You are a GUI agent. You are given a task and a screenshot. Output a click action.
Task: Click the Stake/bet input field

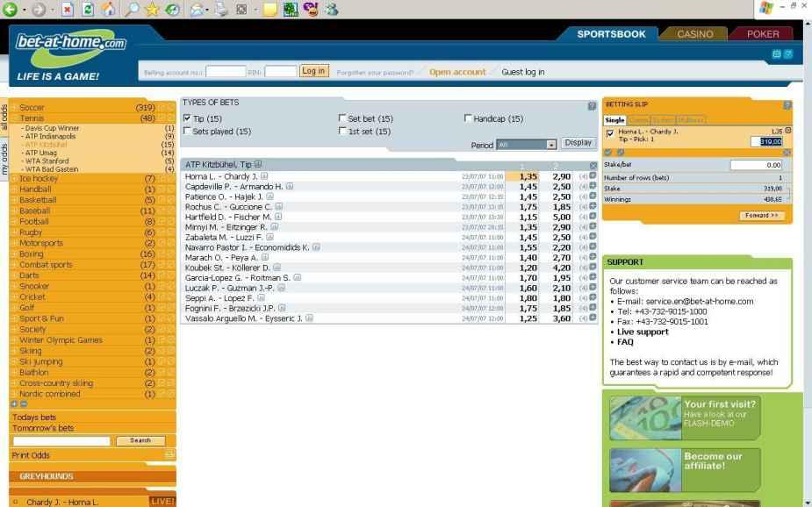click(x=760, y=164)
